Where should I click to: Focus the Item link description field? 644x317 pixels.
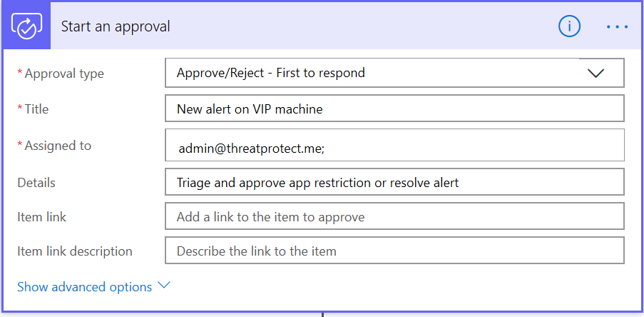[394, 251]
